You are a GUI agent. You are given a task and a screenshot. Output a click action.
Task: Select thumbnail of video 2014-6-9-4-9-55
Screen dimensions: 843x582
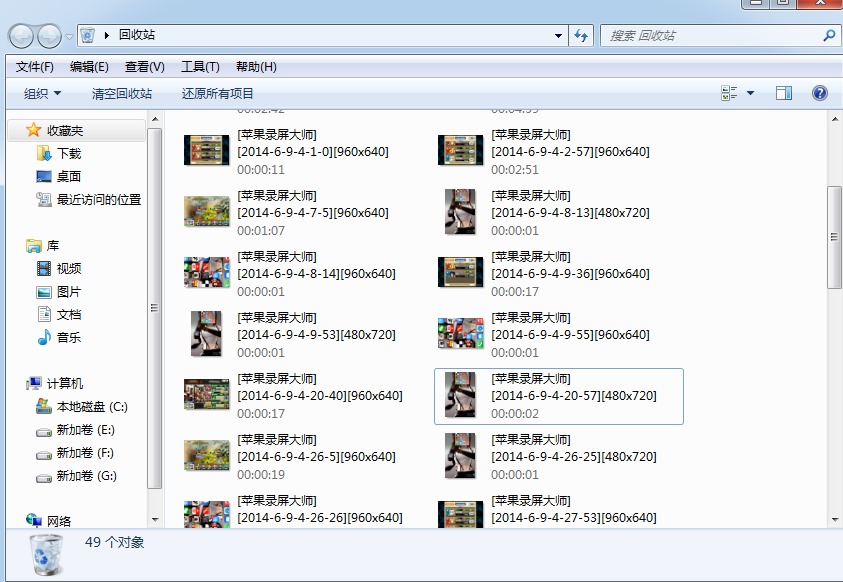[461, 333]
